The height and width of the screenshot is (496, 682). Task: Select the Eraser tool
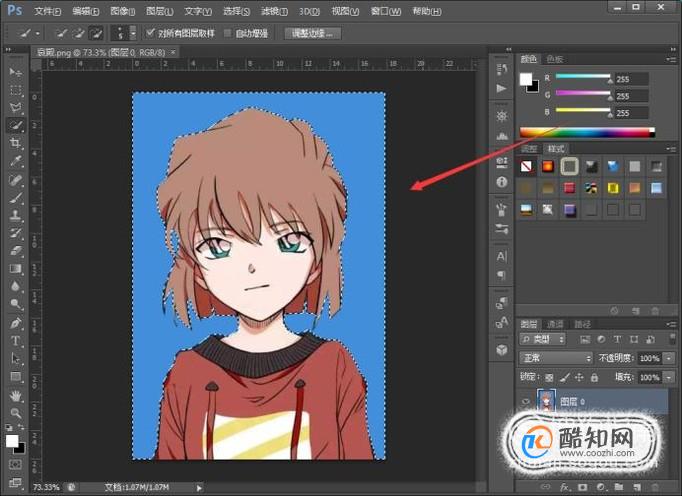pos(16,251)
